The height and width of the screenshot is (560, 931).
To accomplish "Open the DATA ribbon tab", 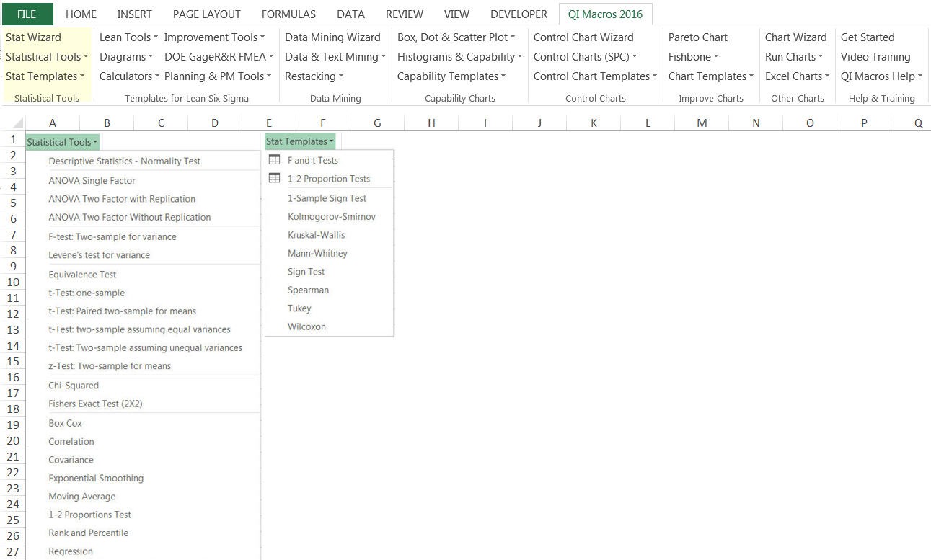I will pyautogui.click(x=350, y=14).
